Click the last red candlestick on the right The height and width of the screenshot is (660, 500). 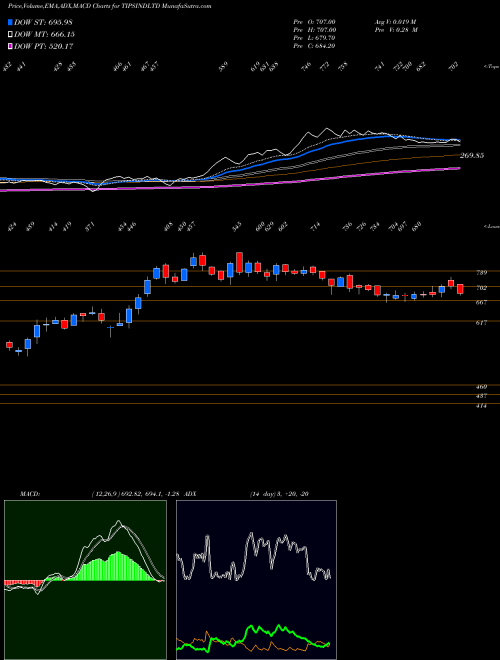[460, 289]
